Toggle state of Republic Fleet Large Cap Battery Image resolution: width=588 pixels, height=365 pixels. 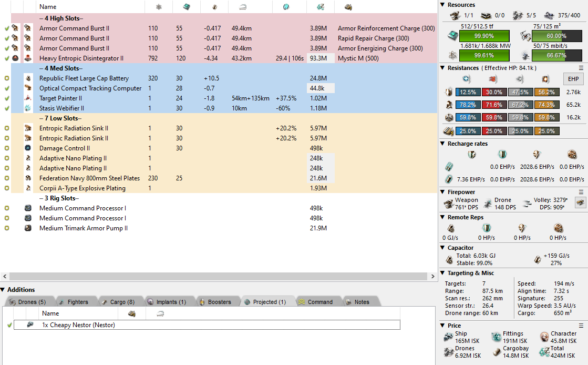[7, 78]
